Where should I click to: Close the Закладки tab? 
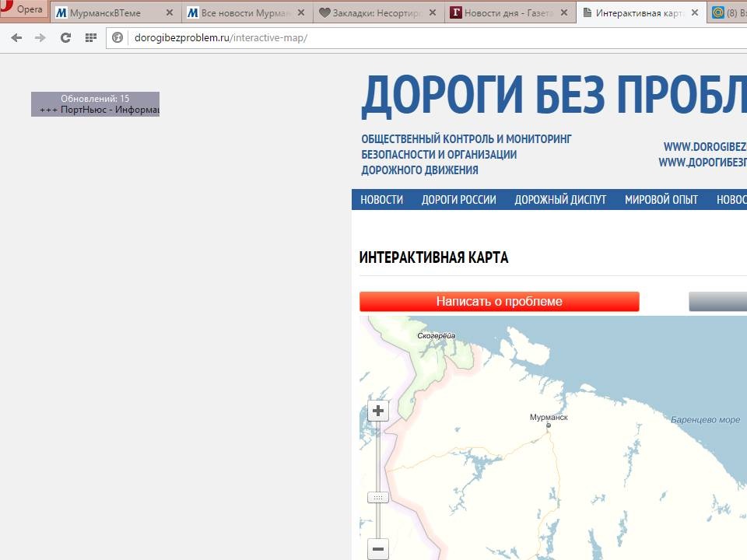(433, 13)
